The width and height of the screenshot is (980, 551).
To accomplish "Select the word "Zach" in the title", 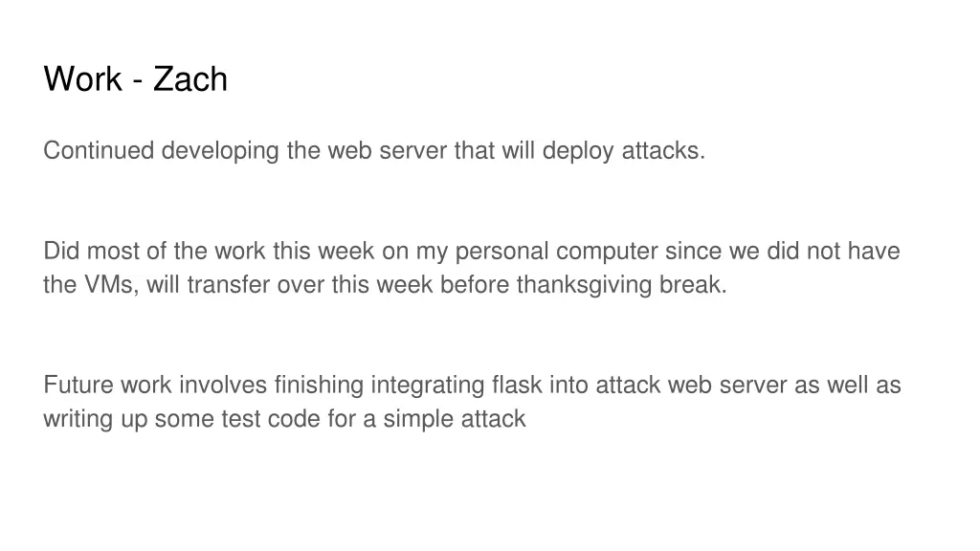I will pos(190,79).
